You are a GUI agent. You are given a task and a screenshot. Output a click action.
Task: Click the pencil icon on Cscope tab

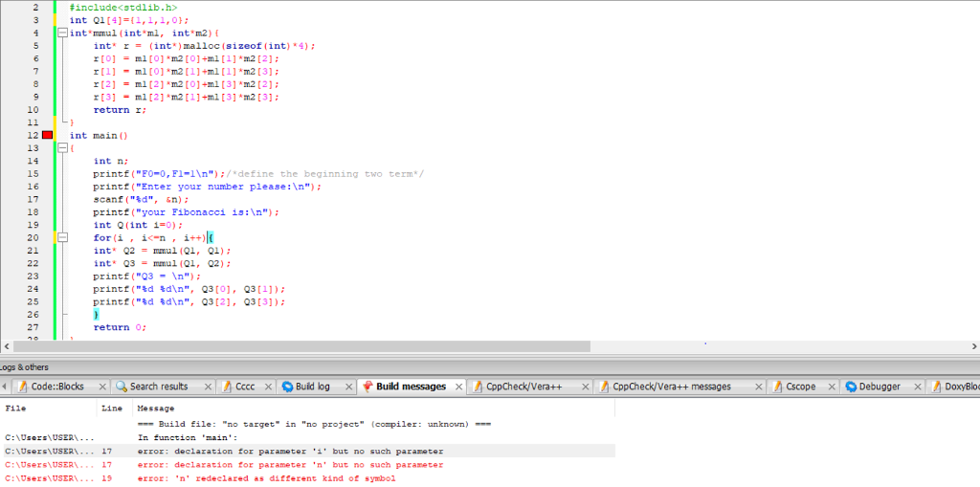[778, 387]
